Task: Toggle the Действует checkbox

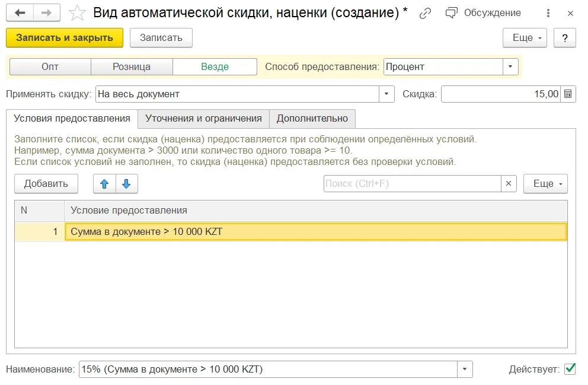Action: [570, 369]
